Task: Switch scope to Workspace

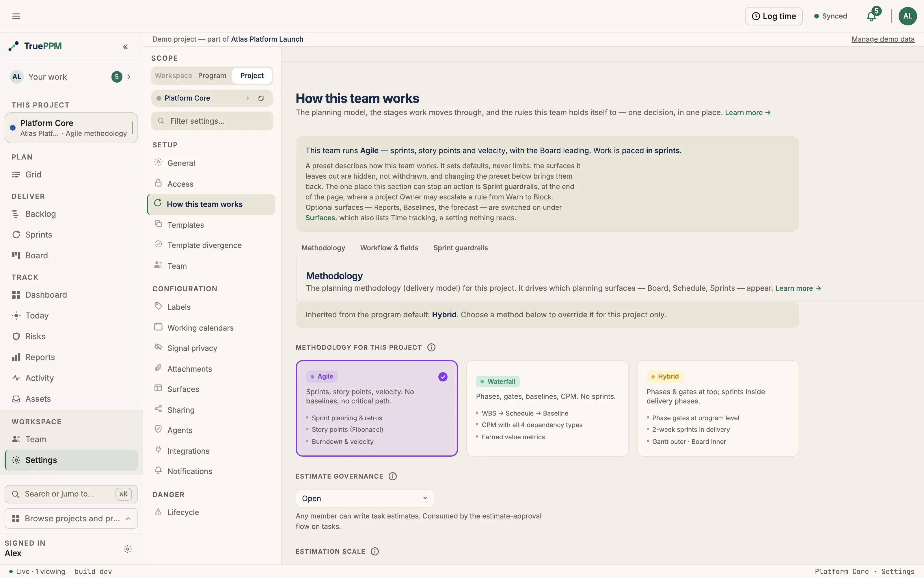Action: [173, 76]
